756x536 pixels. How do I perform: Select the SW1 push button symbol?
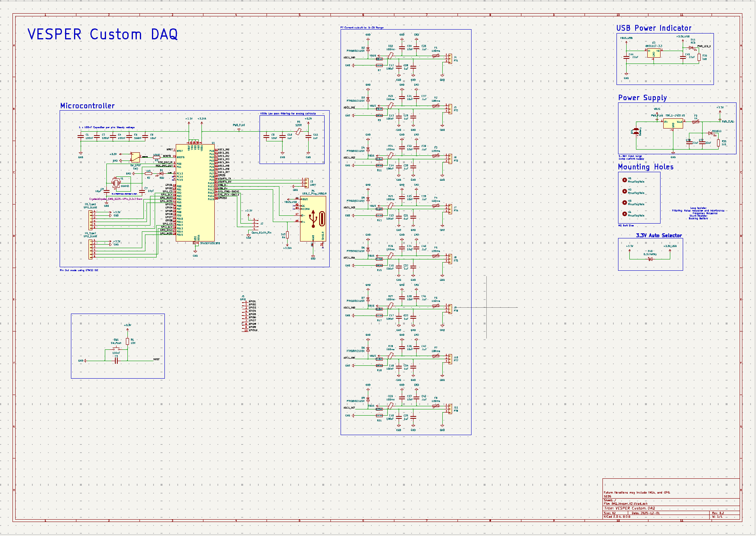click(x=116, y=349)
